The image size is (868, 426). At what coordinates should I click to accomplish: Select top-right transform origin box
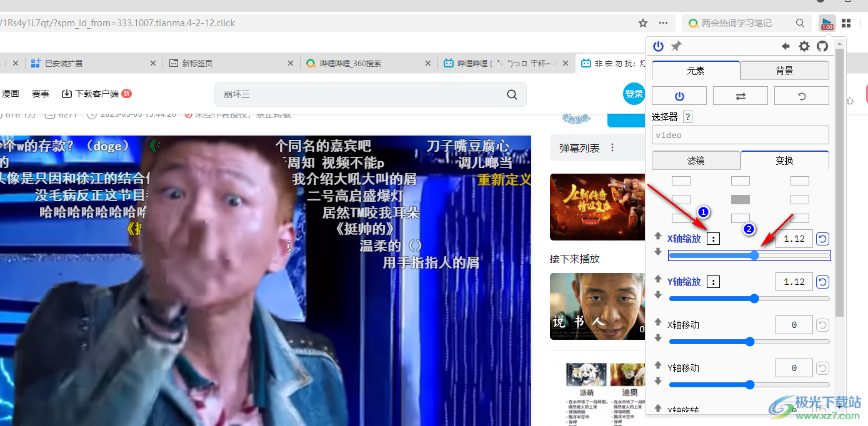tap(800, 181)
